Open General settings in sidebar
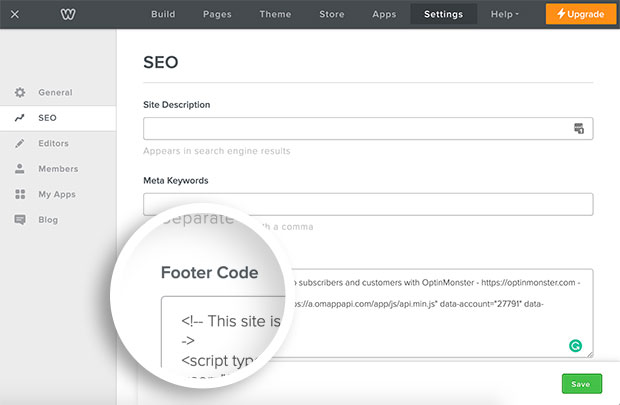 (58, 93)
